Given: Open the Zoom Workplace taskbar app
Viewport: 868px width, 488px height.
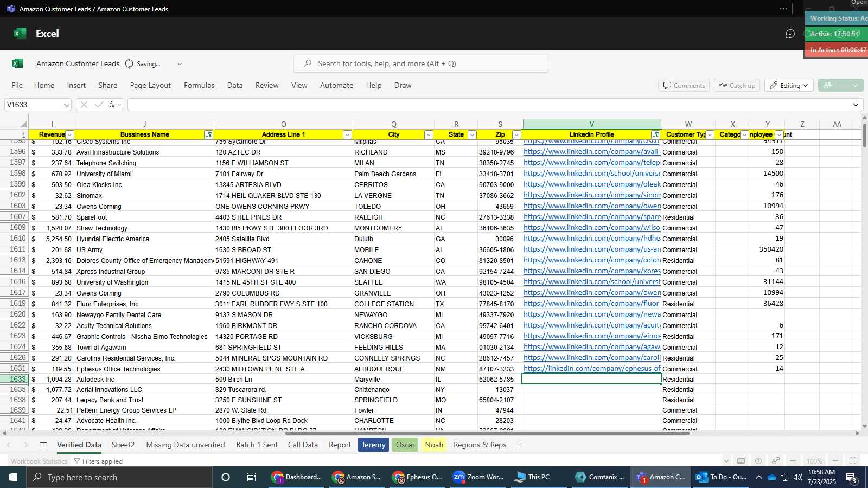Looking at the screenshot, I should pos(478,477).
